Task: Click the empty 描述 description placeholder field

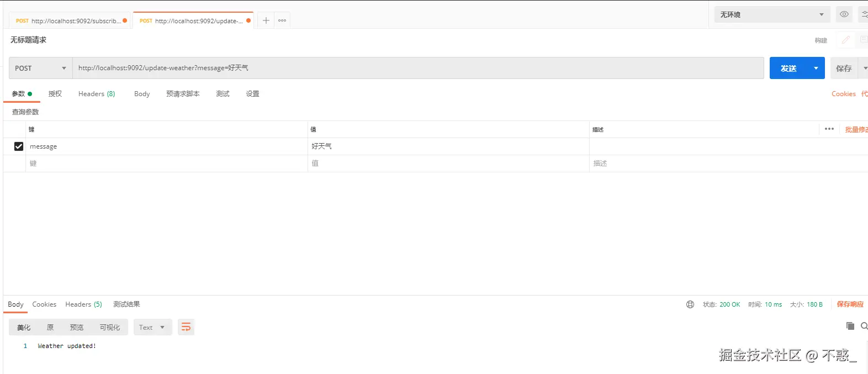Action: coord(729,164)
